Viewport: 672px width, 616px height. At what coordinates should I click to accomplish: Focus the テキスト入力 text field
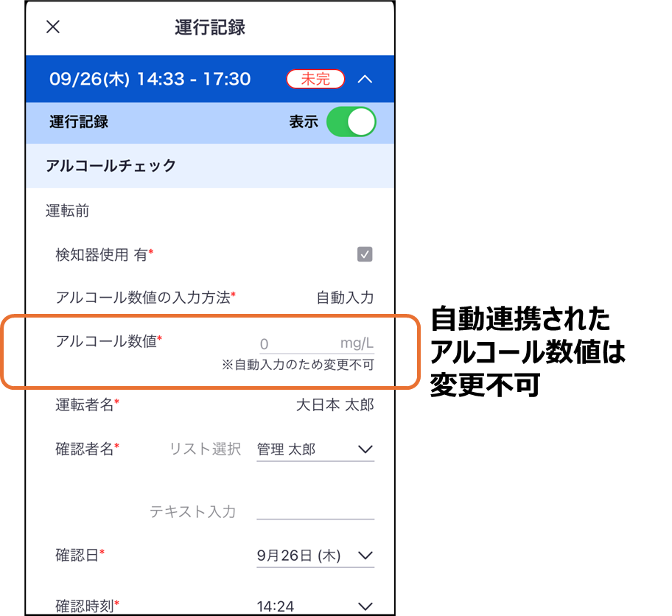coord(315,511)
